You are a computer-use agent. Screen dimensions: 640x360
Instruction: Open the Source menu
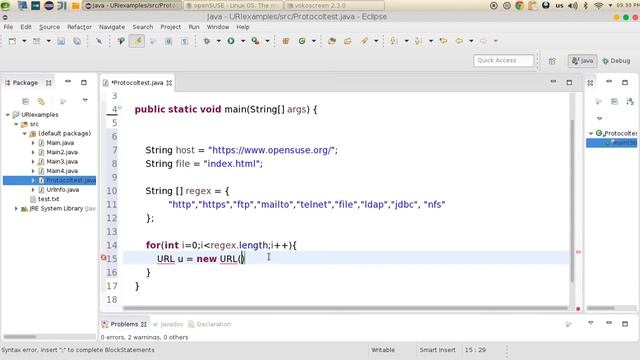pyautogui.click(x=49, y=27)
